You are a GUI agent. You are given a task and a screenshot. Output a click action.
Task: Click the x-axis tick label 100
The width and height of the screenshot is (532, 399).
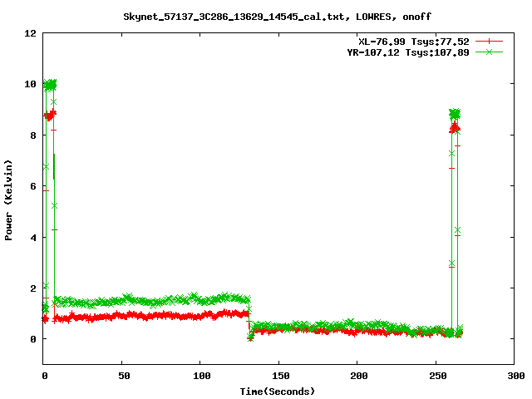[x=201, y=376]
